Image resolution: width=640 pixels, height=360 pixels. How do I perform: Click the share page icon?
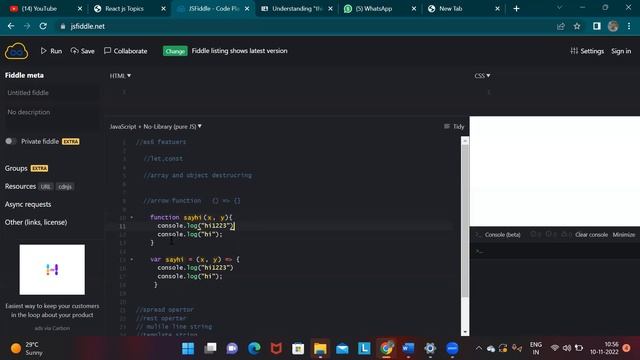click(561, 26)
